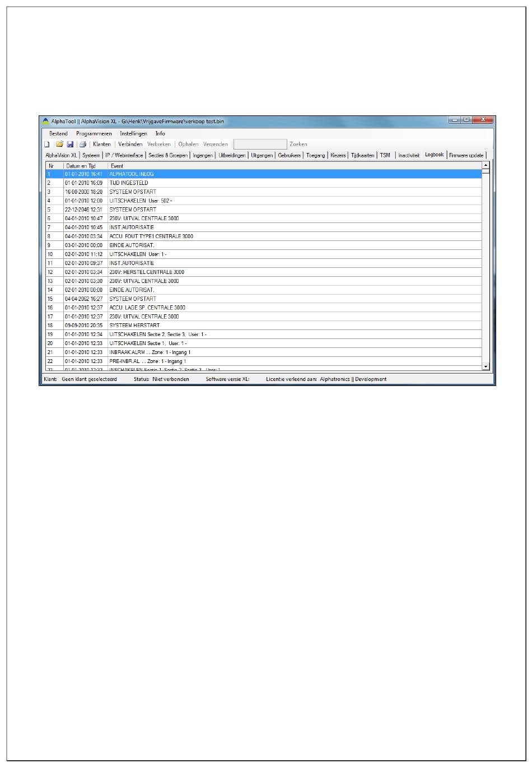Switch to the Inactiviteit tab
Screen dimensions: 532x767
pyautogui.click(x=409, y=155)
